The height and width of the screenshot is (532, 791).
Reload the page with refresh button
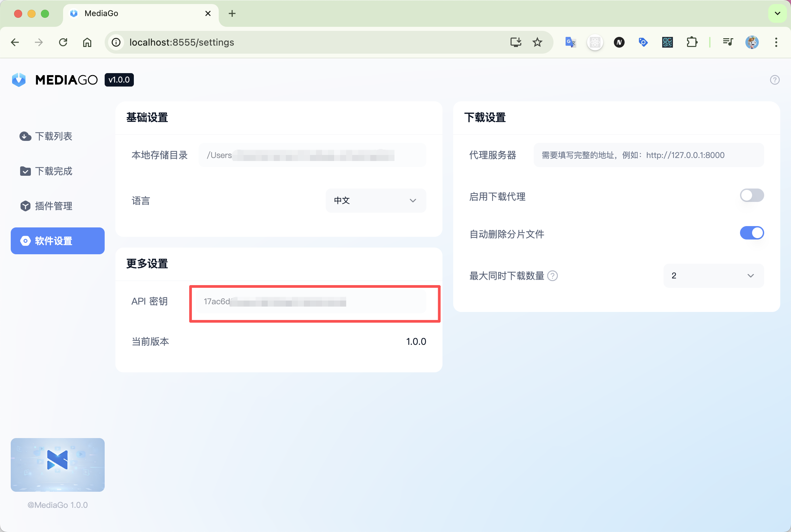click(x=63, y=42)
